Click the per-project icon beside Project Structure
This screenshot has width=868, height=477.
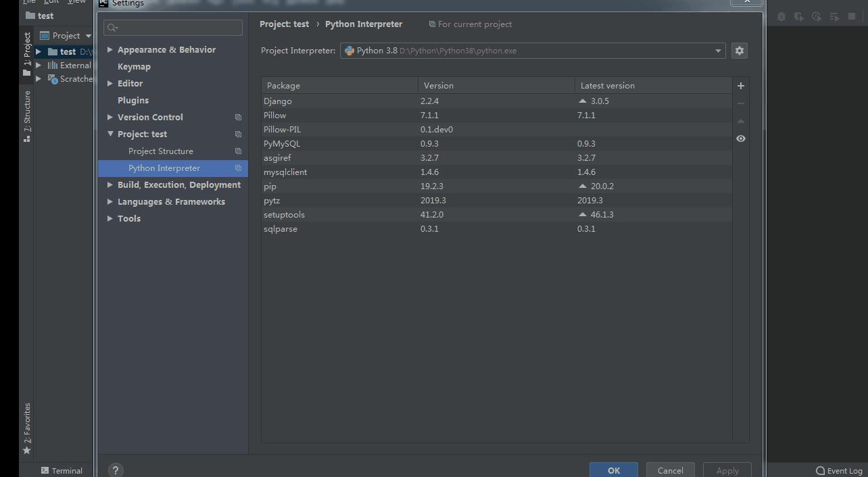pos(238,151)
